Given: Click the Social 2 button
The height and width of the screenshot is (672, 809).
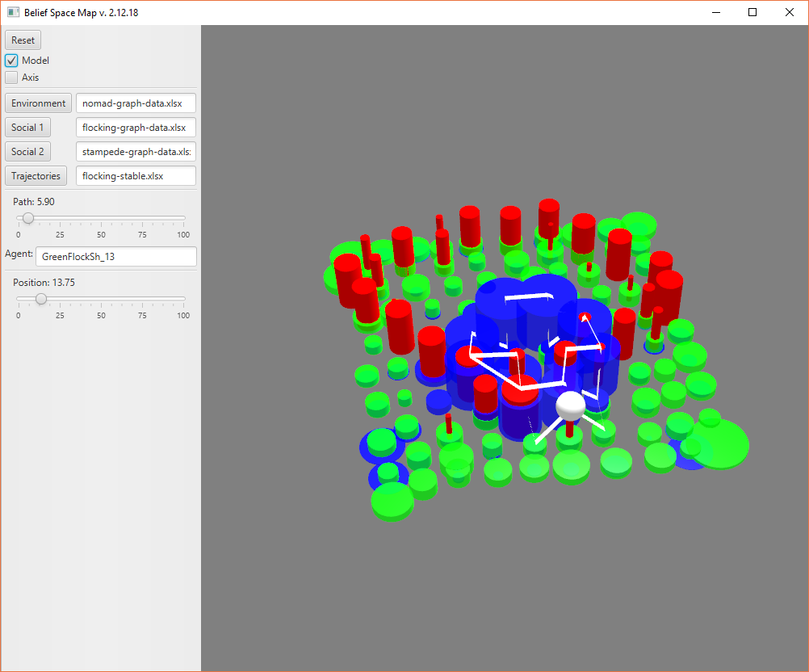Looking at the screenshot, I should click(x=27, y=152).
